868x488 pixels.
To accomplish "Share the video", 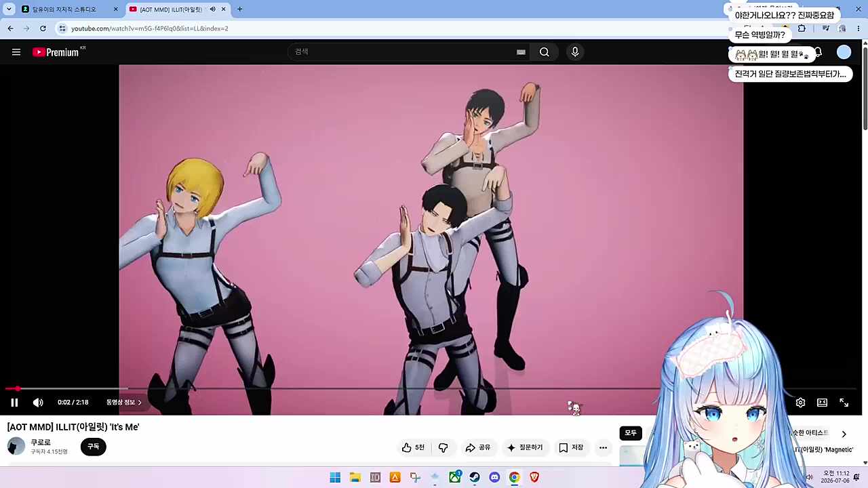I will pos(477,447).
